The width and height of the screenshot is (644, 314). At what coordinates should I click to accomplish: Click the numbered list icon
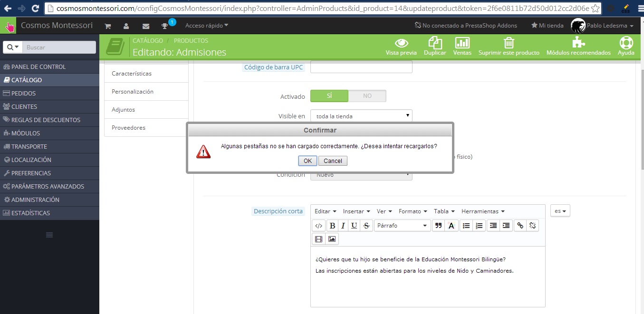(479, 226)
